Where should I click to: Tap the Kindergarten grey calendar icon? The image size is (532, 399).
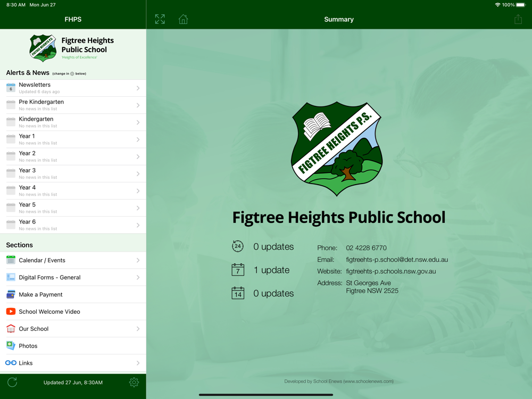click(11, 122)
